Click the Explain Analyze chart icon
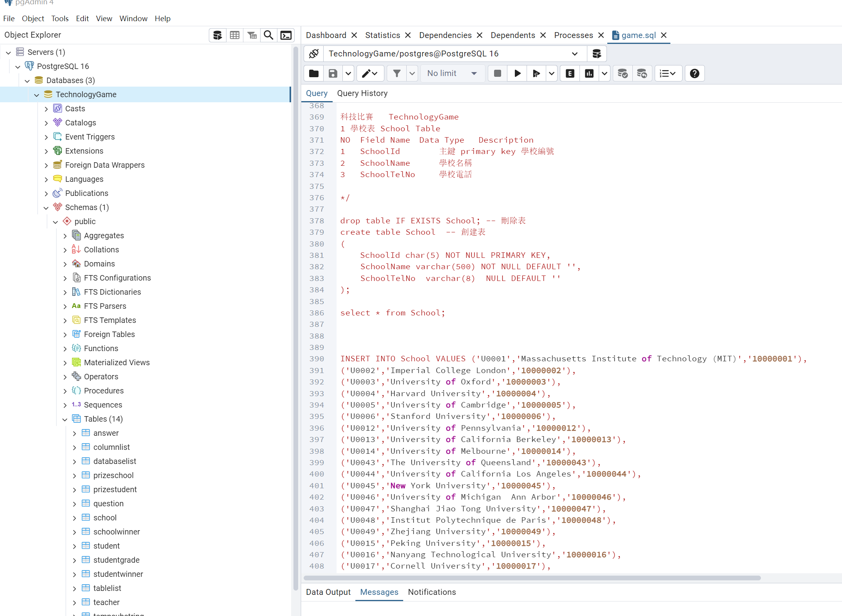Viewport: 842px width, 616px height. (x=589, y=73)
